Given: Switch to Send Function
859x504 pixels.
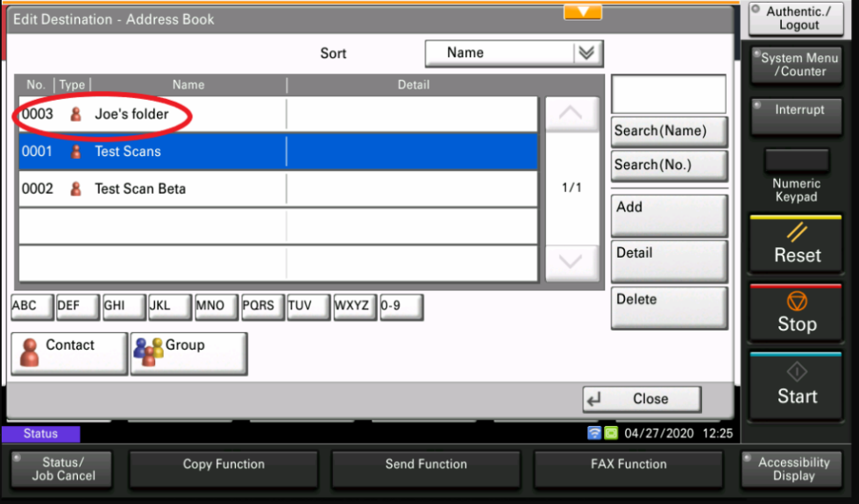Looking at the screenshot, I should (426, 470).
